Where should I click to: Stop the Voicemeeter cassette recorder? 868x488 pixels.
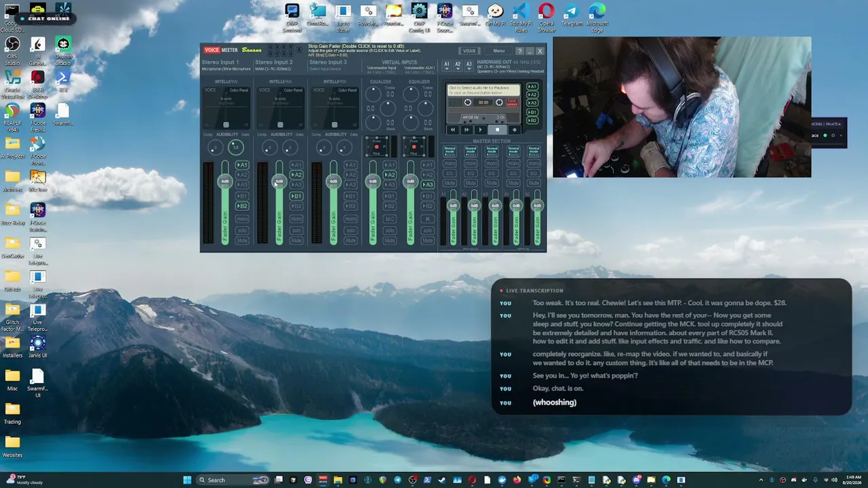pos(497,129)
